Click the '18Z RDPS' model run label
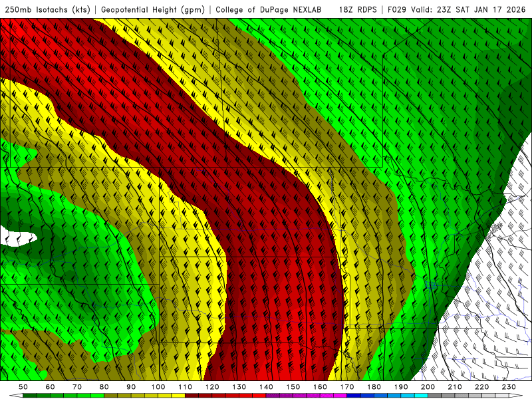532x399 pixels. 358,9
